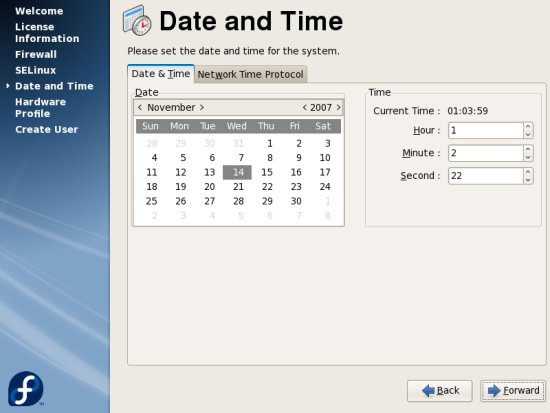Select November 22 in the calendar
The image size is (550, 413).
267,187
